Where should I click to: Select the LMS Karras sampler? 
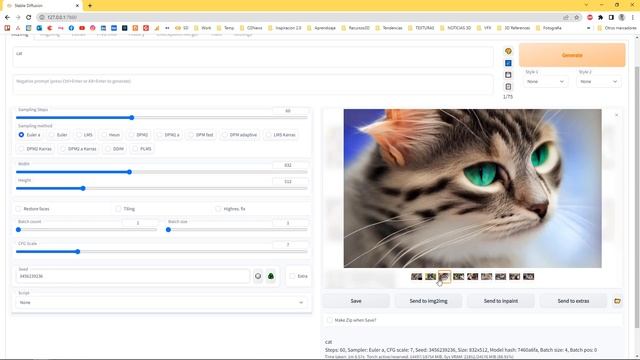coord(280,135)
